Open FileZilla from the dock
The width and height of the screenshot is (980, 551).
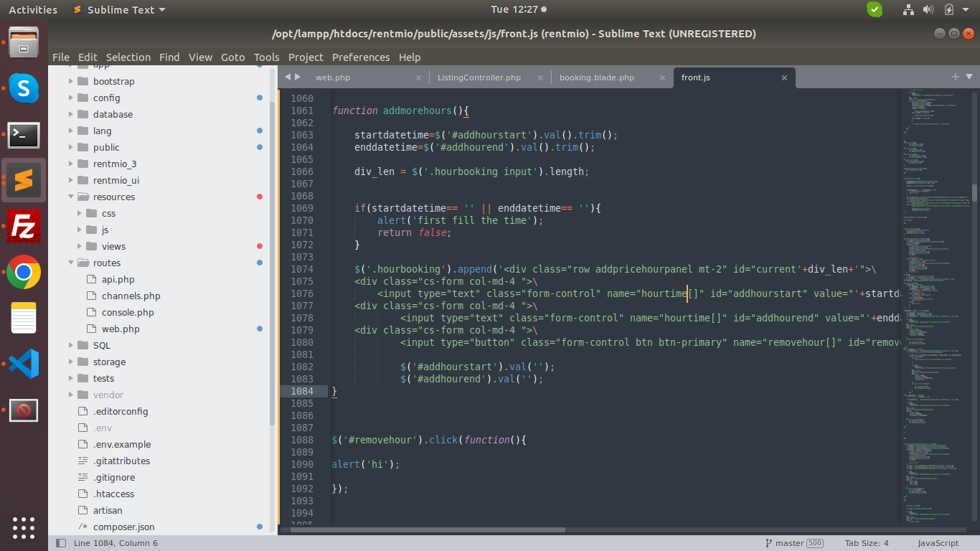24,226
